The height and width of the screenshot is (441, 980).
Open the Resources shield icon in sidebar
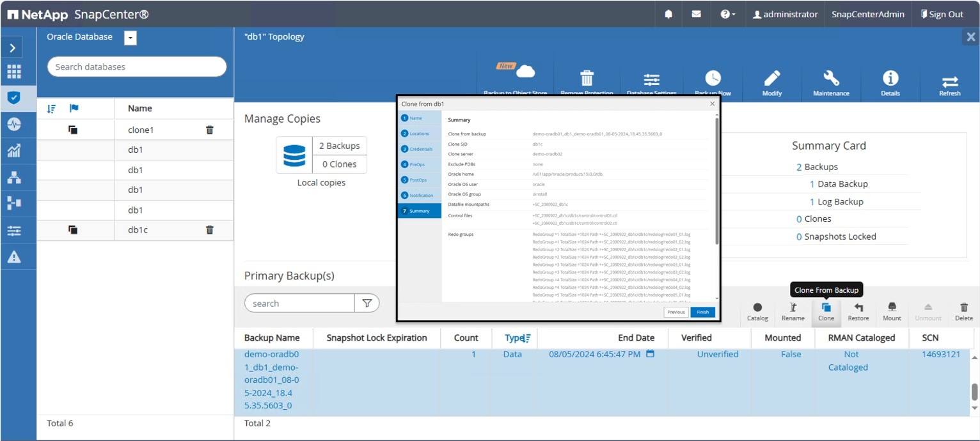pos(14,98)
